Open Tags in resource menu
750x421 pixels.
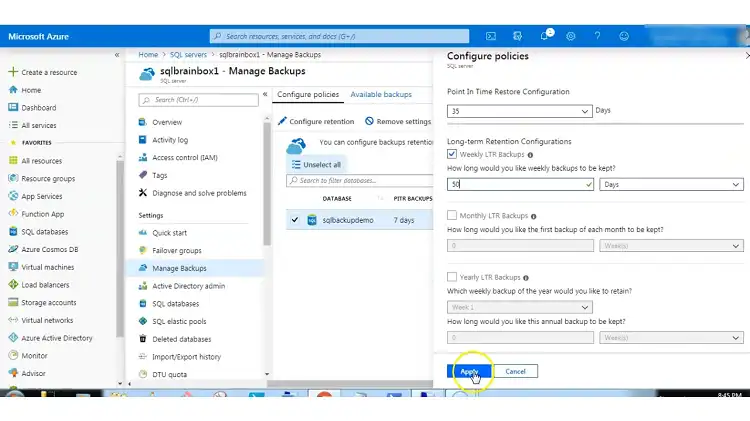153,175
